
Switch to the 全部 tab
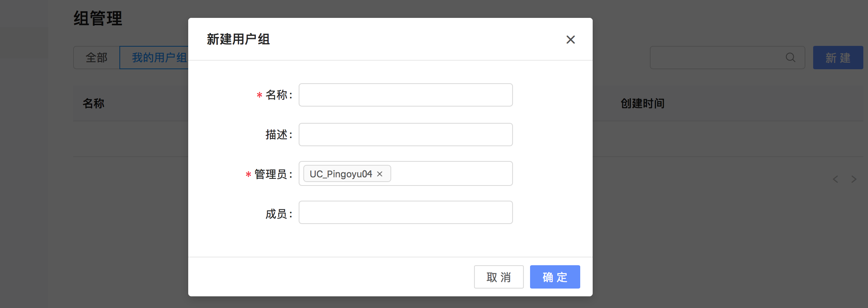coord(96,58)
